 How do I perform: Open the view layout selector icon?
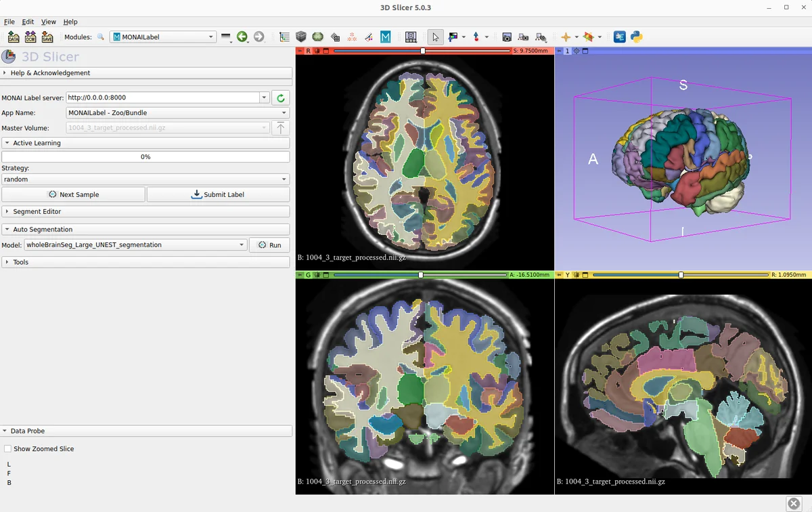(x=411, y=37)
